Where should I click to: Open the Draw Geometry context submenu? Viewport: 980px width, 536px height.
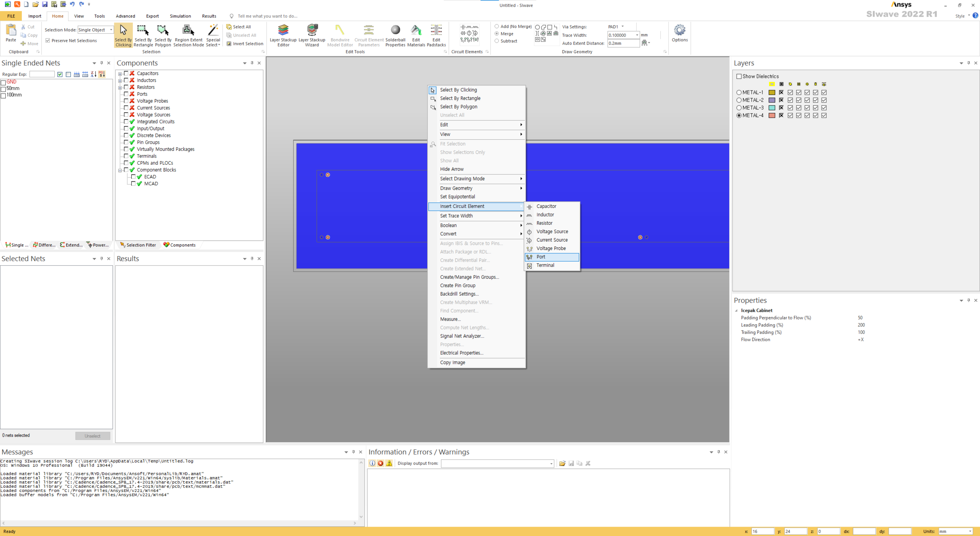point(477,188)
